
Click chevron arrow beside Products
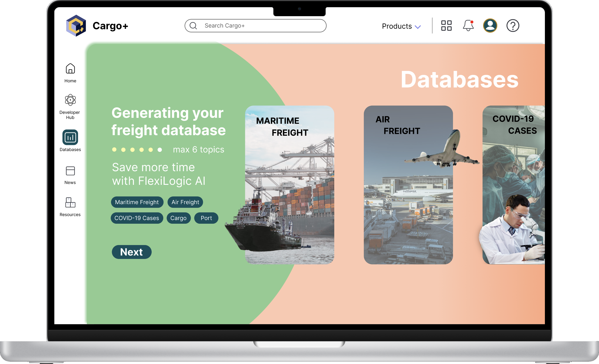pos(418,27)
